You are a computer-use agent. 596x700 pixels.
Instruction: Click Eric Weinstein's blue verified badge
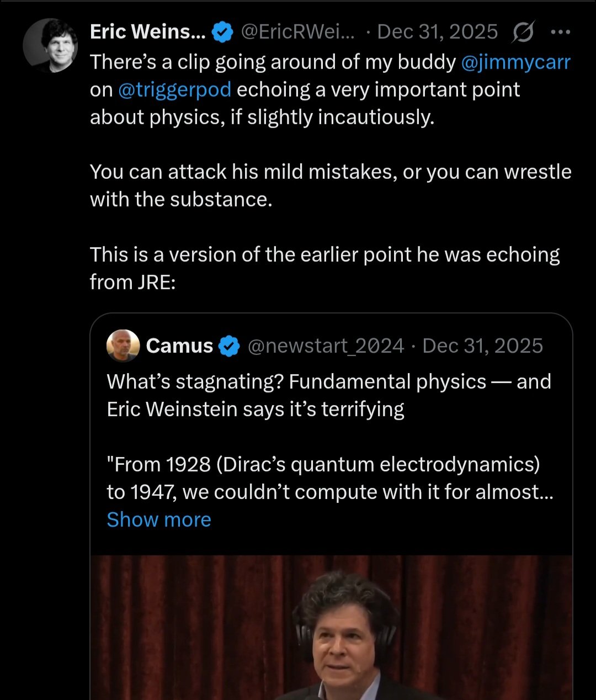[222, 33]
